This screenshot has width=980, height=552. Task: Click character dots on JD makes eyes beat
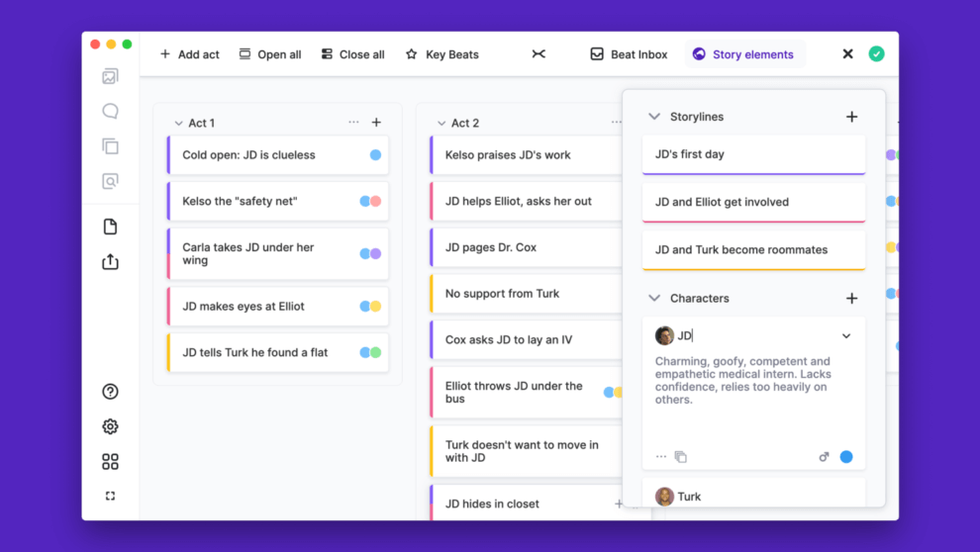click(x=370, y=306)
